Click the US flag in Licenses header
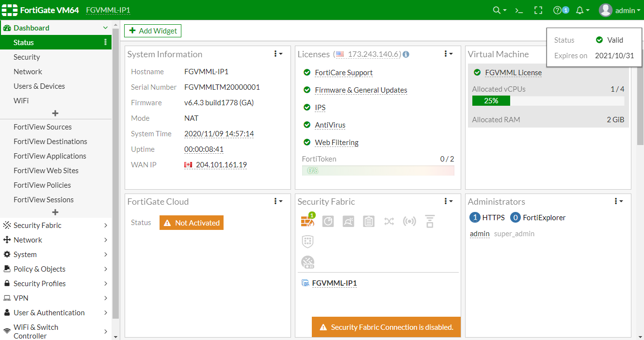The height and width of the screenshot is (340, 644). click(340, 54)
